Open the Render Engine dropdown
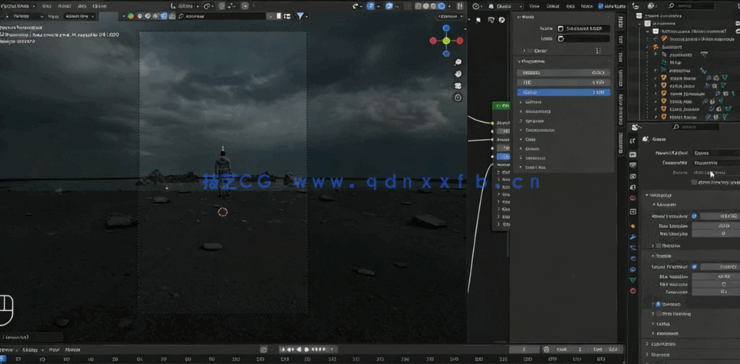This screenshot has width=740, height=364. coord(716,153)
